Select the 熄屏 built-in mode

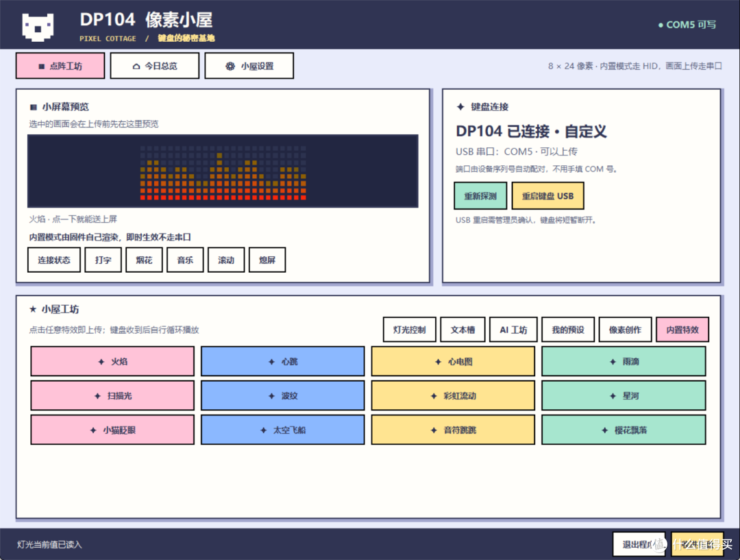click(x=267, y=260)
